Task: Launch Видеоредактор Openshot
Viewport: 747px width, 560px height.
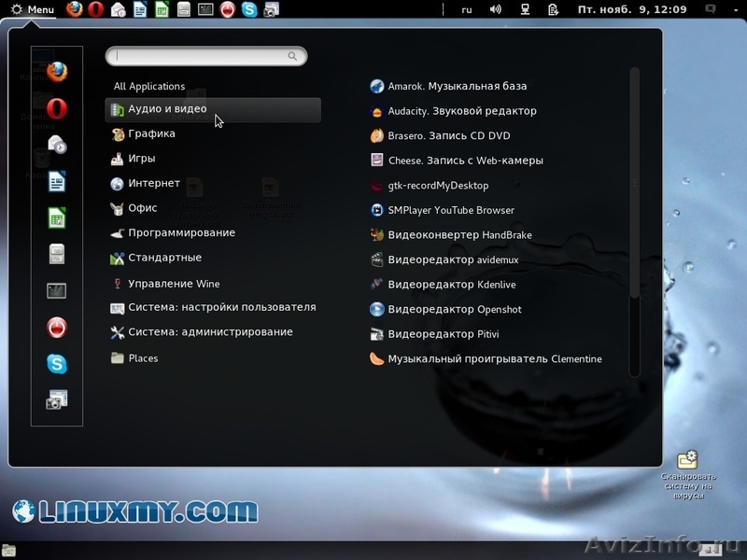Action: click(445, 309)
